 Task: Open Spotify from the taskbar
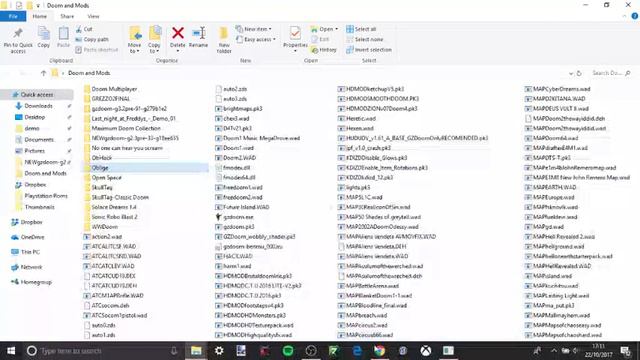pos(288,351)
